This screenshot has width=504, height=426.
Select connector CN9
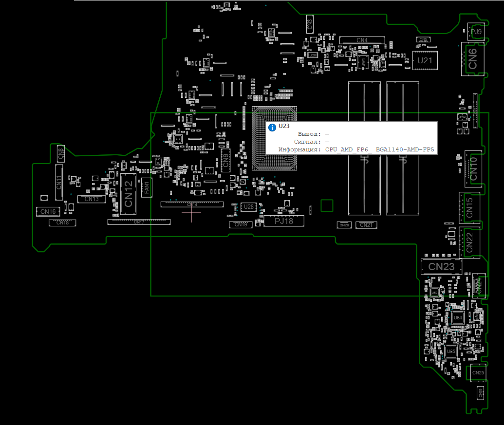click(x=225, y=160)
